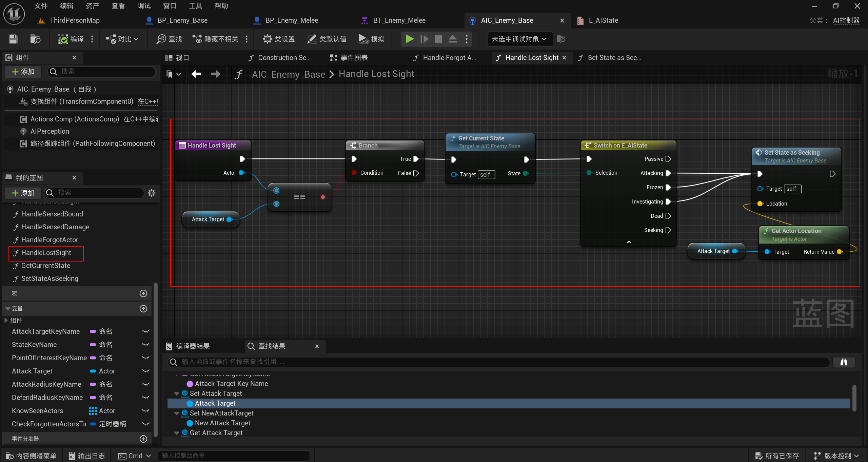The height and width of the screenshot is (462, 868).
Task: Toggle visibility eye of Attack Target variable
Action: click(x=146, y=371)
